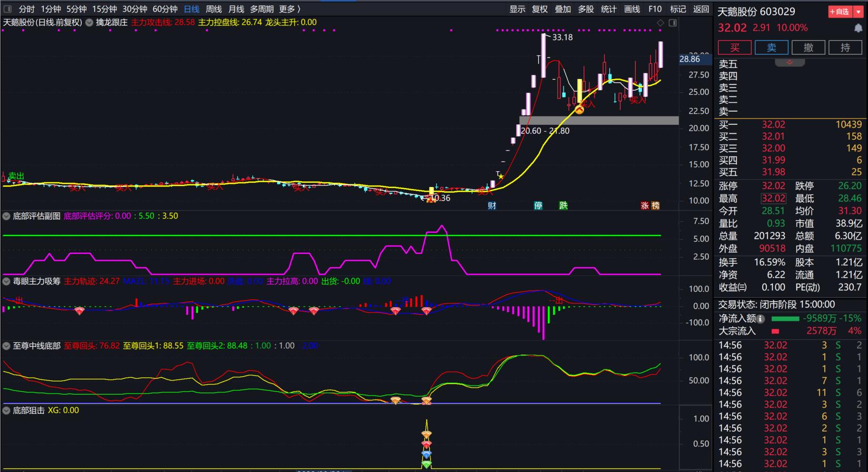Expand the 擒龙跟庄 main indicator dropdown
Screen dimensions: 868x472
tap(90, 22)
